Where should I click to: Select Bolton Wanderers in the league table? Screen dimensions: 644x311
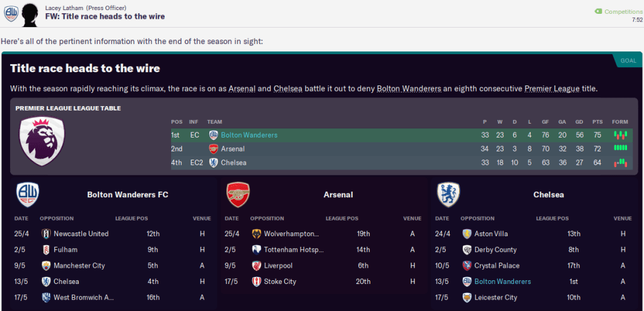point(249,135)
